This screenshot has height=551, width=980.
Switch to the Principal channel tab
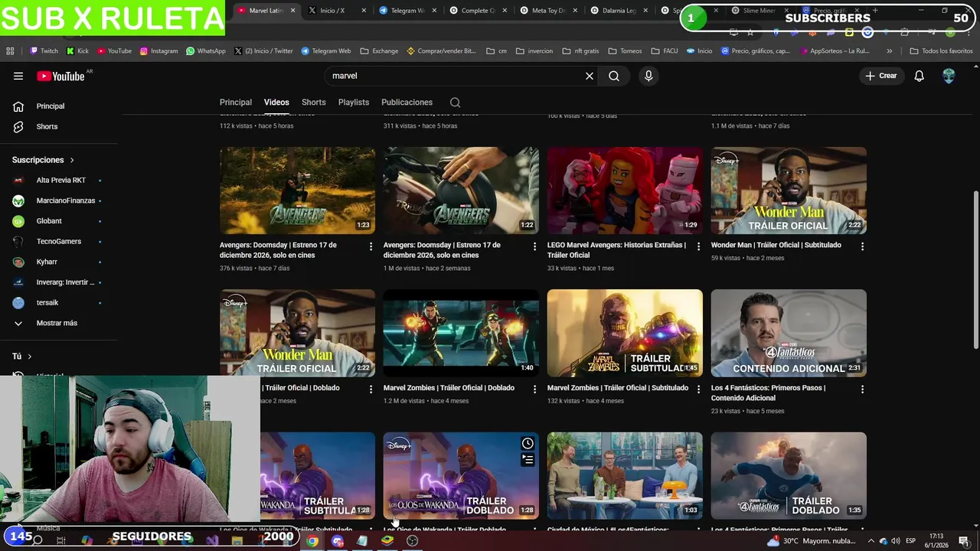[236, 103]
